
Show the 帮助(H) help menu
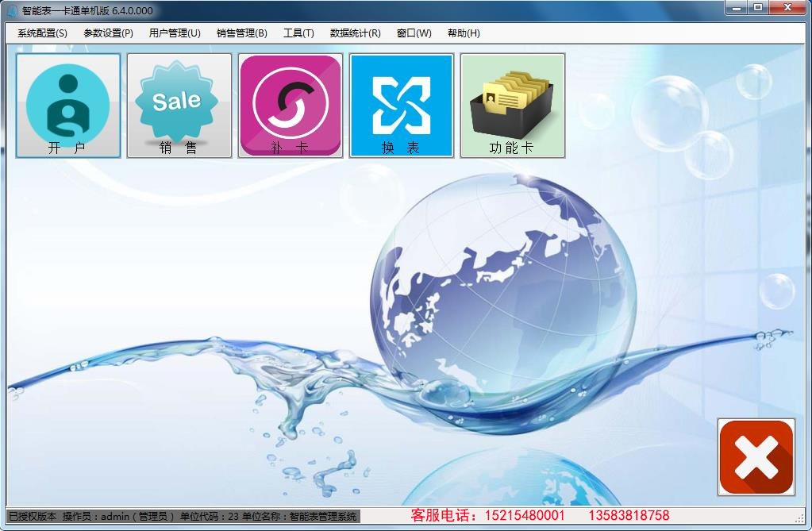coord(464,33)
